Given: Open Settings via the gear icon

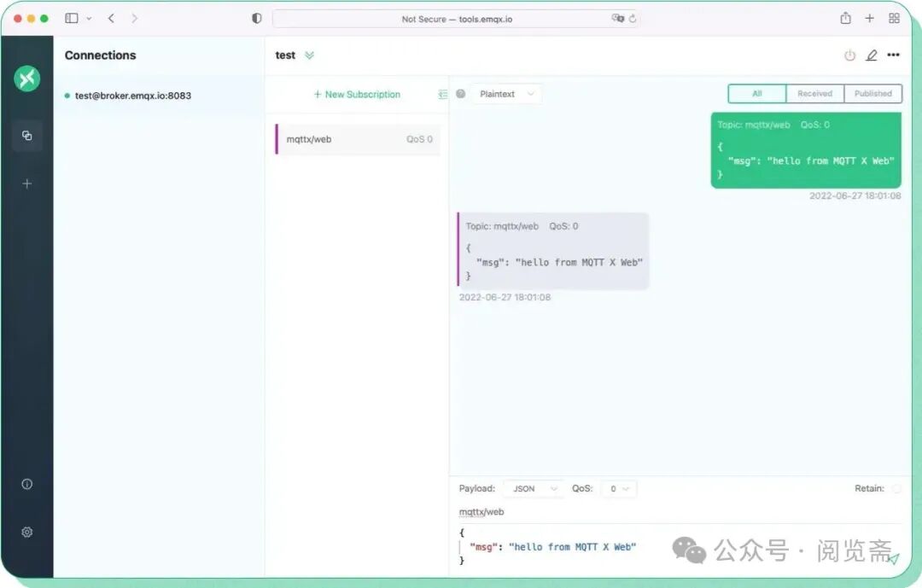Looking at the screenshot, I should click(26, 532).
